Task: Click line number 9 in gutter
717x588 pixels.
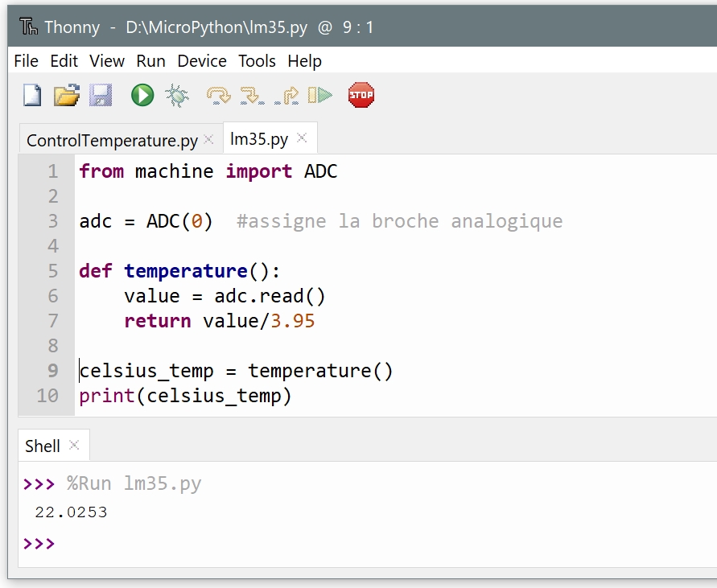Action: (x=53, y=371)
